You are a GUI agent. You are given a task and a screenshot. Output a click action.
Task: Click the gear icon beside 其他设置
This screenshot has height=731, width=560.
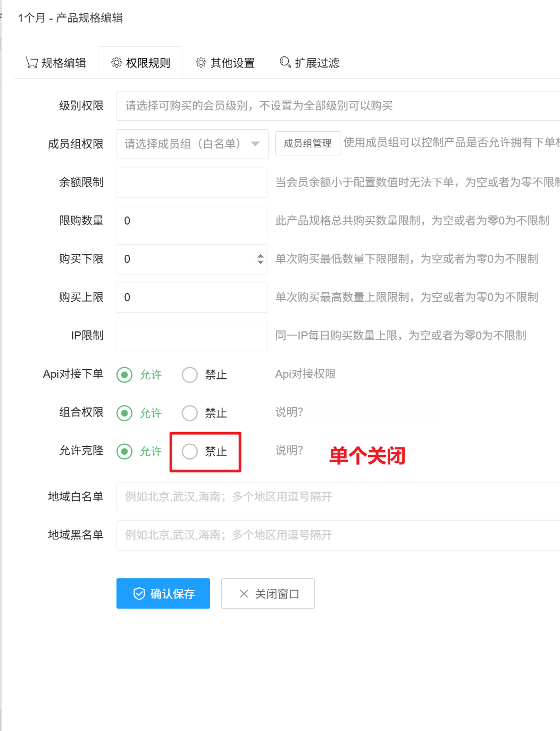pyautogui.click(x=201, y=63)
